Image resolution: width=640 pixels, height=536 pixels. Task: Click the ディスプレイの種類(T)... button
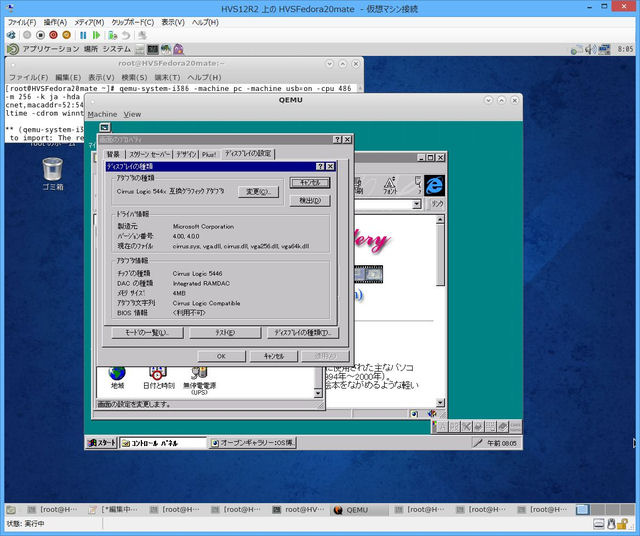click(x=303, y=333)
